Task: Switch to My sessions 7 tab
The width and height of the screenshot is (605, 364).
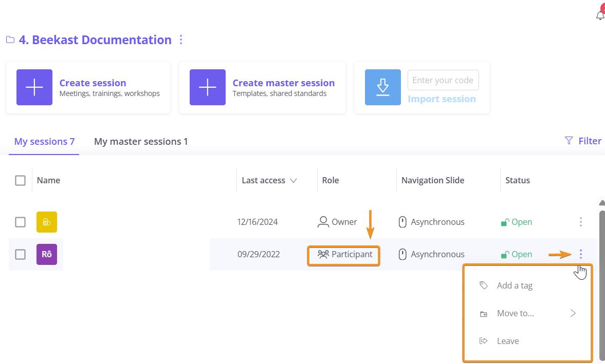Action: pos(44,141)
